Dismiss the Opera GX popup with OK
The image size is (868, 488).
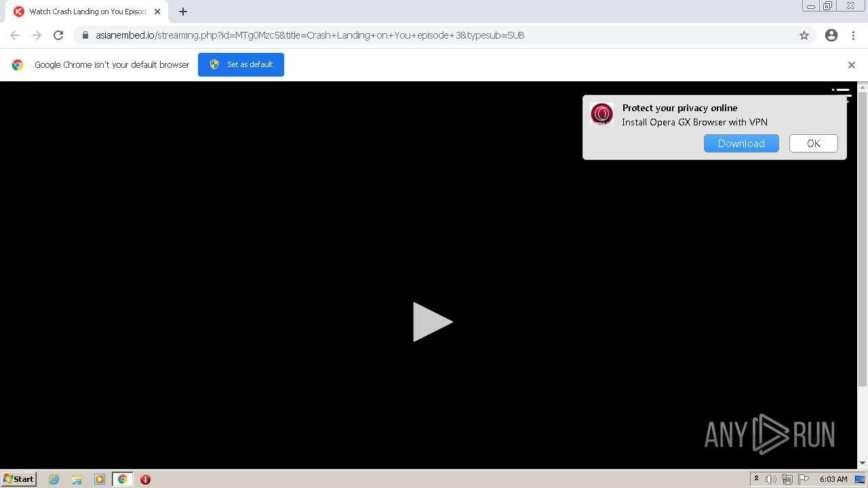pyautogui.click(x=814, y=144)
